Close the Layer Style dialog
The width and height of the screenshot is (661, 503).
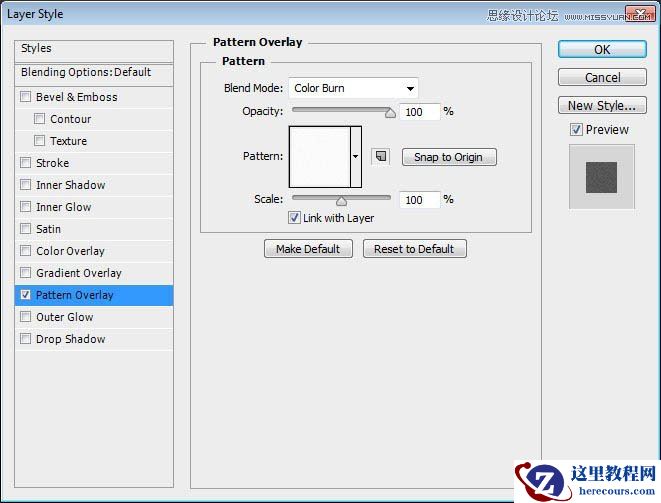(x=640, y=13)
